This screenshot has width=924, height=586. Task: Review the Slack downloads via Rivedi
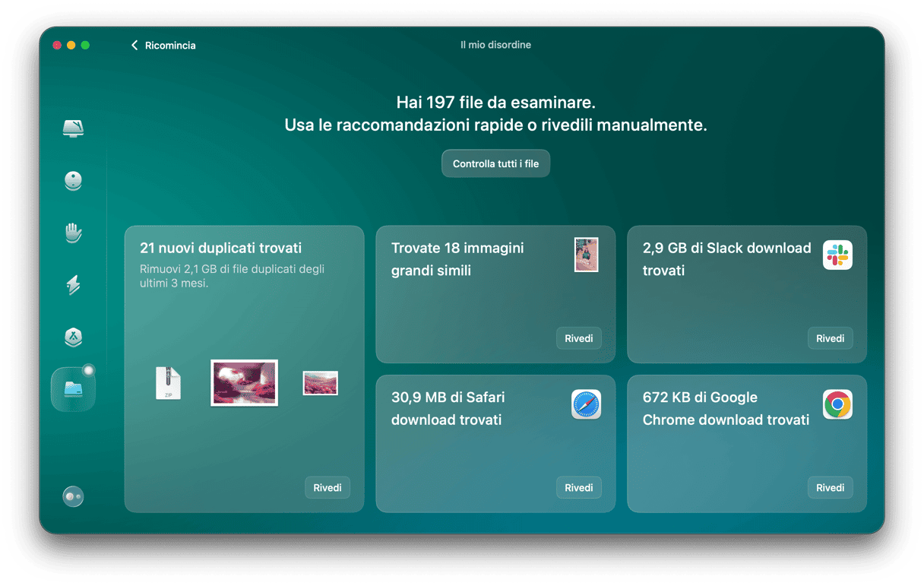(x=830, y=338)
